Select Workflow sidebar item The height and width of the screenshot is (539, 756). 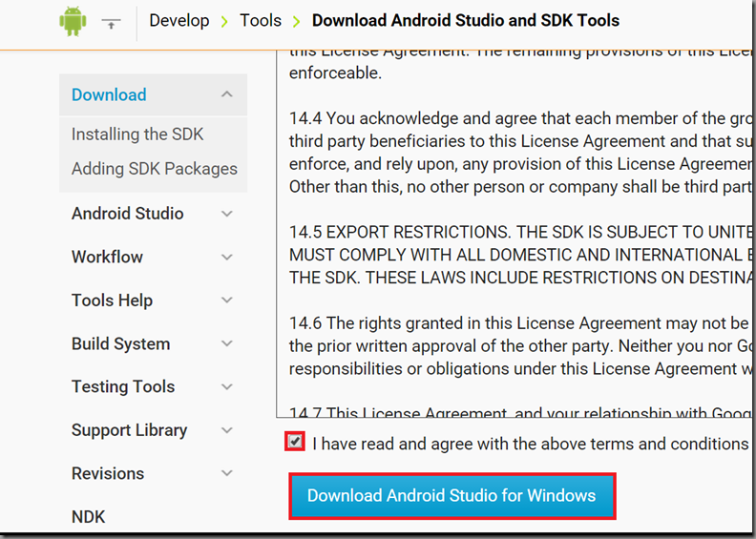pyautogui.click(x=107, y=257)
